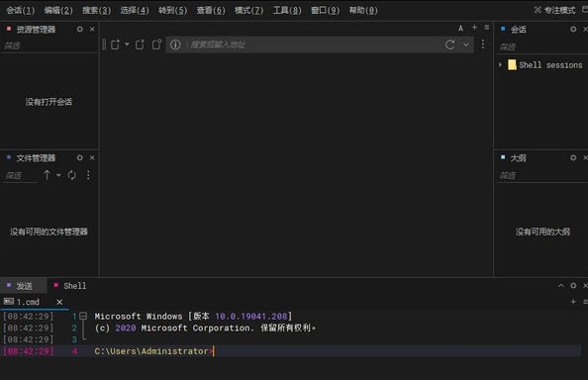
Task: Expand the Shell sessions tree node
Action: click(x=500, y=65)
